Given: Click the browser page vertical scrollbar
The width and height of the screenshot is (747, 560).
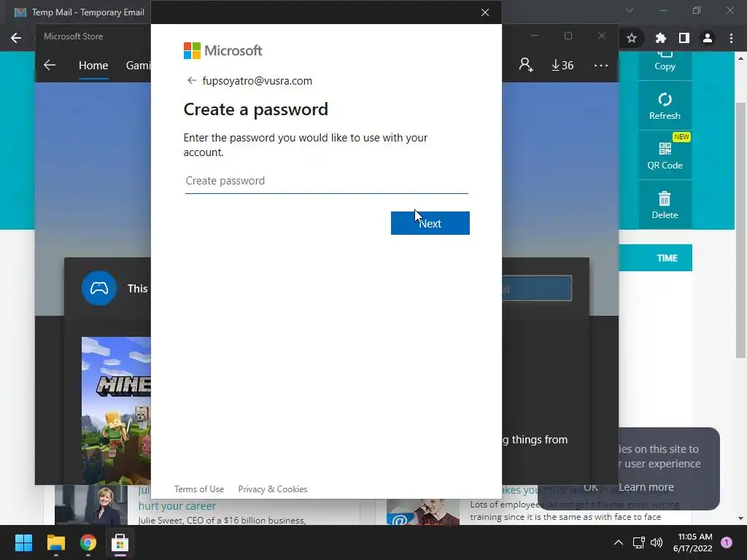Looking at the screenshot, I should [740, 230].
